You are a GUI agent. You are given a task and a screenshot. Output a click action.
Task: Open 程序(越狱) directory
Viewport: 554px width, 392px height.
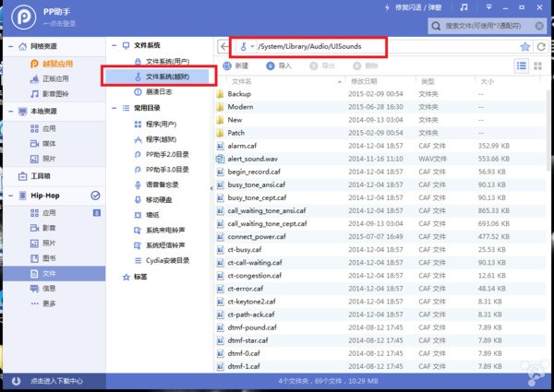click(x=155, y=139)
